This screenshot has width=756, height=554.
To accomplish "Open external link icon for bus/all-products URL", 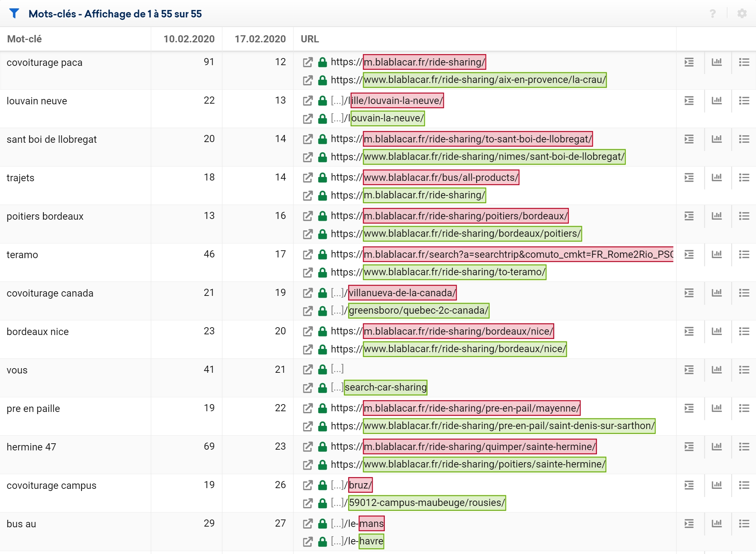I will click(x=308, y=178).
